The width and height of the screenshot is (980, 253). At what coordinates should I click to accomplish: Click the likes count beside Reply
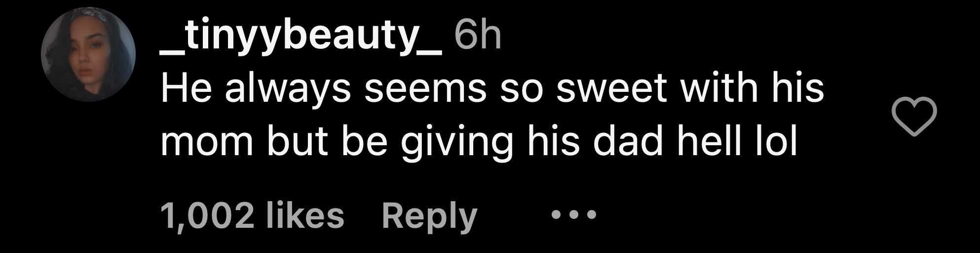(252, 216)
